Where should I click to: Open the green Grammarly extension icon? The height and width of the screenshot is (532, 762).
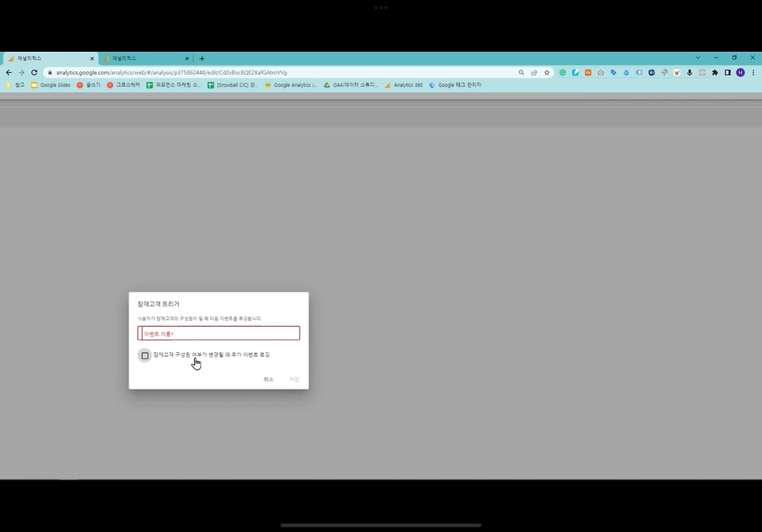pos(563,73)
